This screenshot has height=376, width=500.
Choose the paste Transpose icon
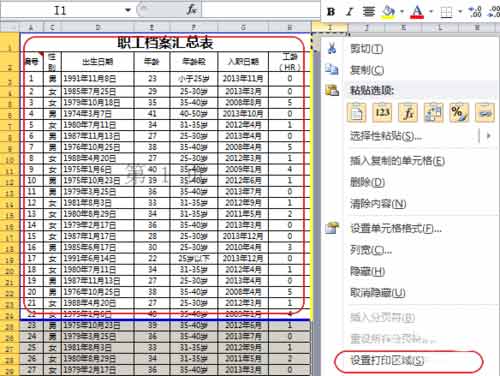(433, 112)
